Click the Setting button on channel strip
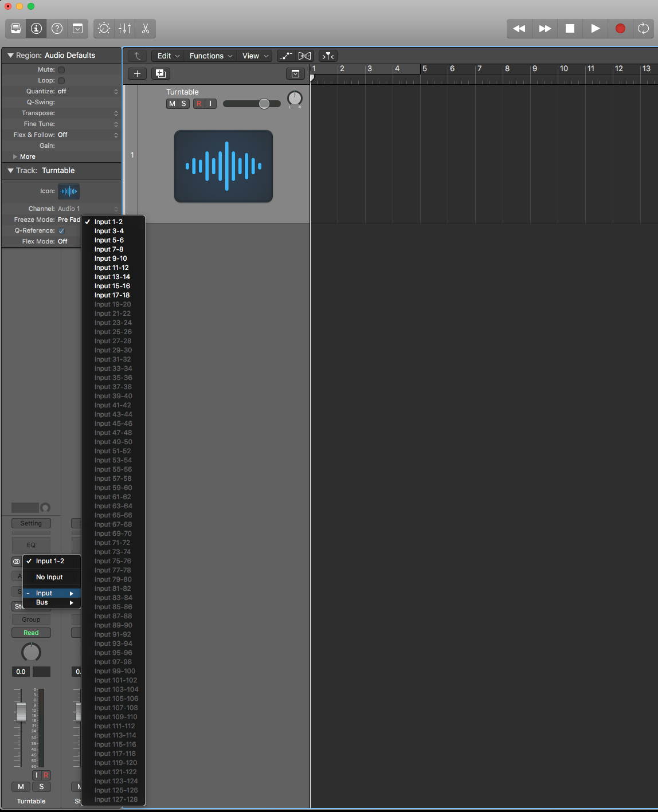 click(31, 523)
